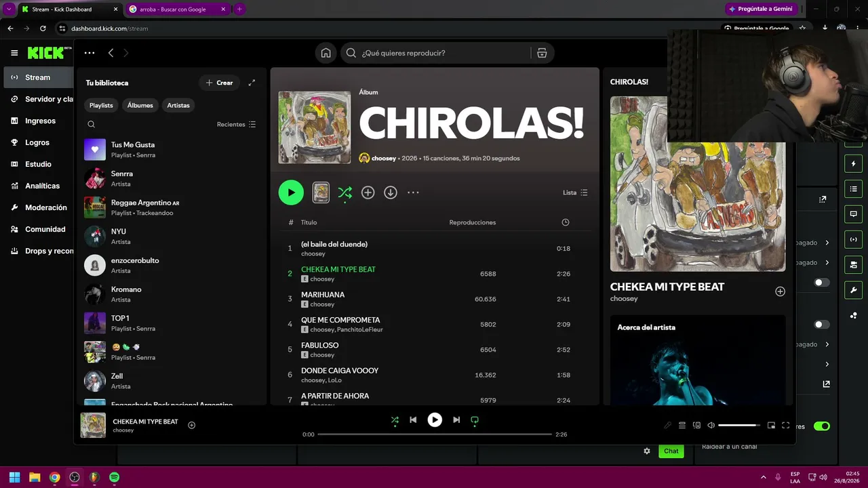The height and width of the screenshot is (488, 868).
Task: Switch to arroba - Buscar con Google tab
Action: pos(178,9)
